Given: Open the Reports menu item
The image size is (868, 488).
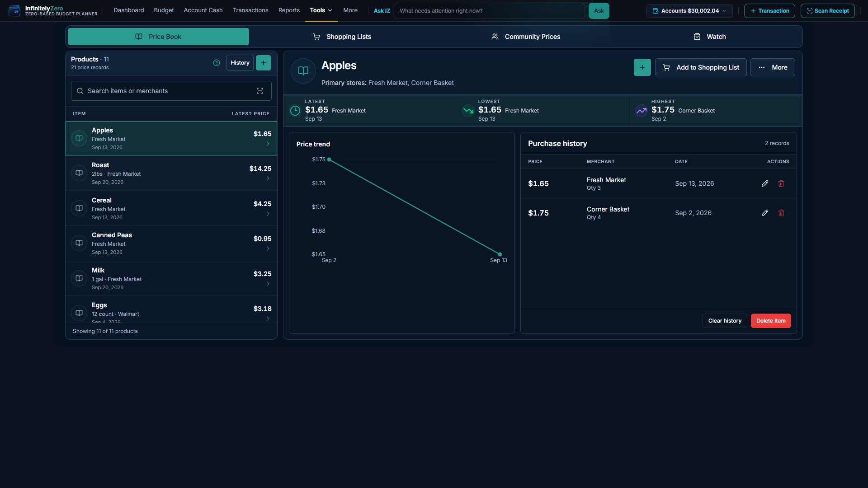Looking at the screenshot, I should point(289,10).
